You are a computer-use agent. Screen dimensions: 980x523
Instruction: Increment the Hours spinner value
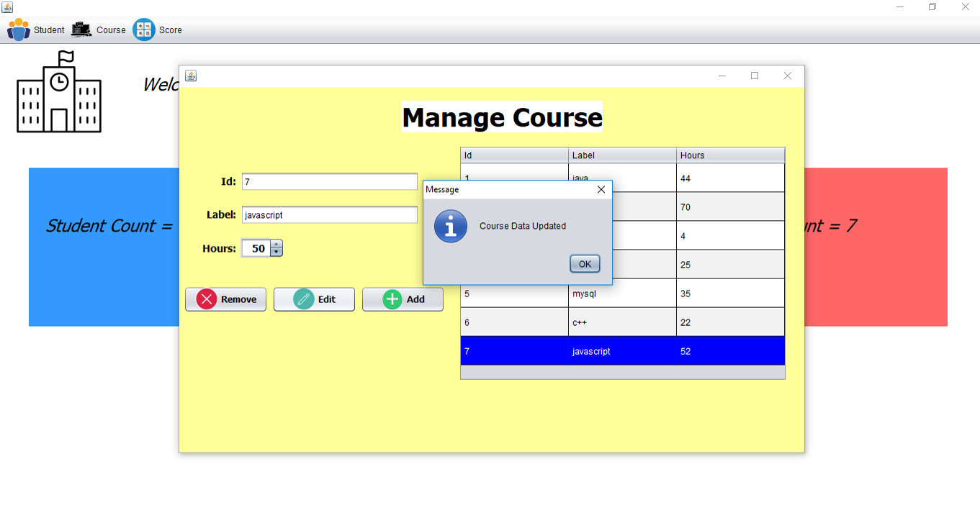[276, 244]
